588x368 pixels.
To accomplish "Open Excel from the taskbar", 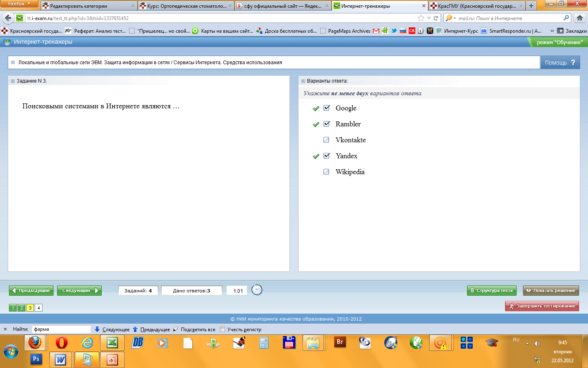I will (x=112, y=343).
